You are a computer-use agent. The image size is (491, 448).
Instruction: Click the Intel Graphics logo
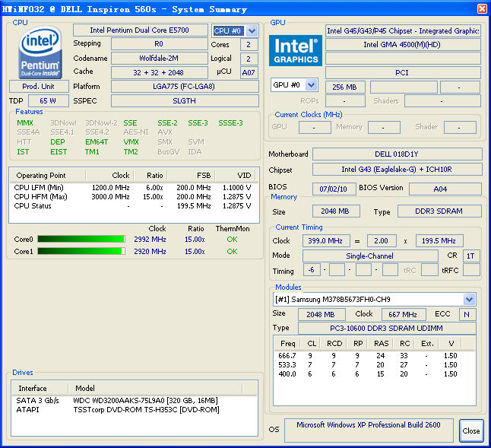(296, 52)
